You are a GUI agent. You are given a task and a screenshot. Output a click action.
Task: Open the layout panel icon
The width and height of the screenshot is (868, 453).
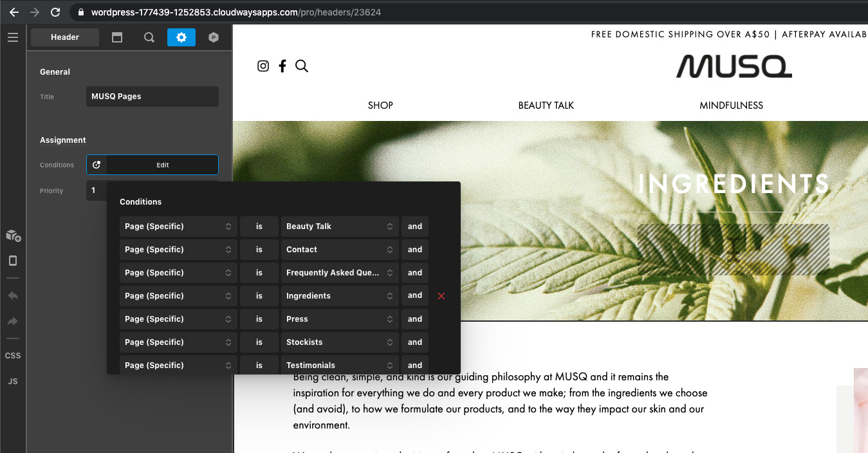[x=117, y=37]
